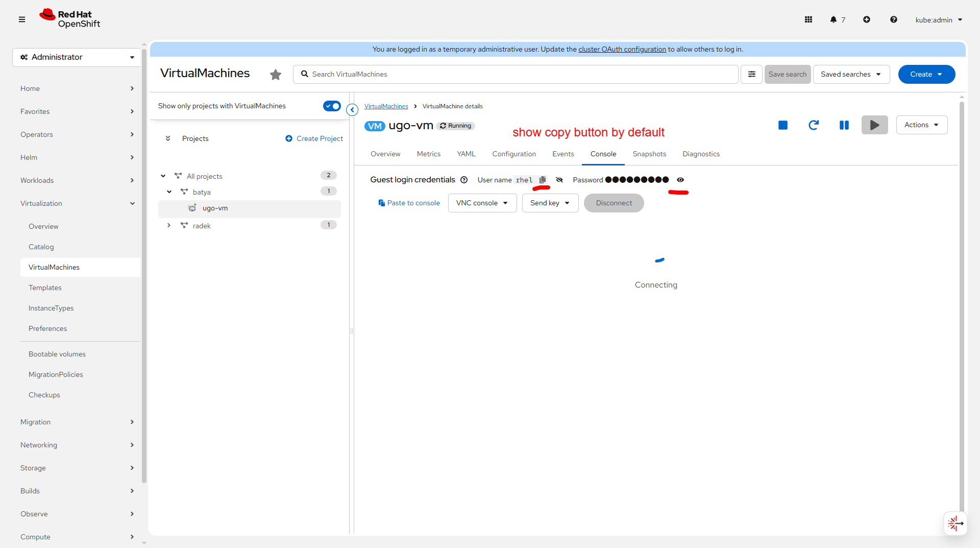The image size is (980, 548).
Task: Open the help question mark menu
Action: [x=894, y=19]
